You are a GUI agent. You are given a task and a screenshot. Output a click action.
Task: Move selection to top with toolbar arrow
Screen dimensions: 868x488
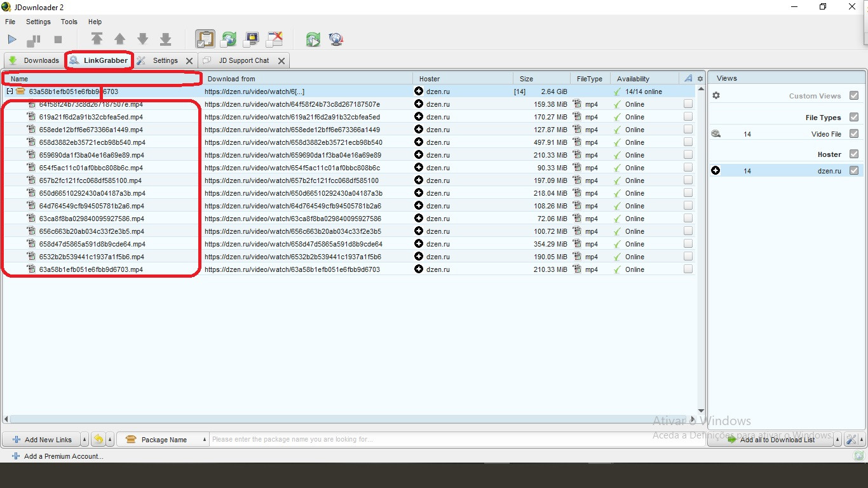point(97,39)
